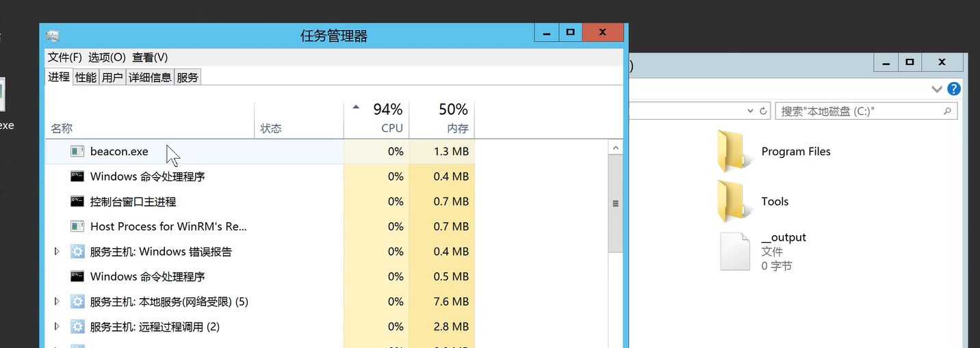This screenshot has width=980, height=348.
Task: Expand the 本地服务(网络受限) service host group
Action: point(57,302)
